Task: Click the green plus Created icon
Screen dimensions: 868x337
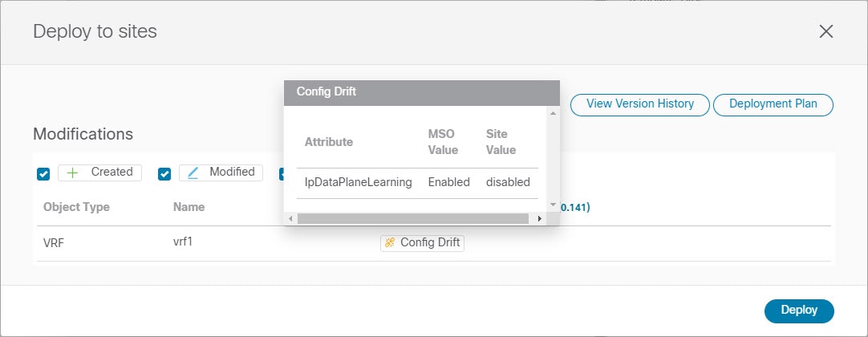Action: (x=72, y=173)
